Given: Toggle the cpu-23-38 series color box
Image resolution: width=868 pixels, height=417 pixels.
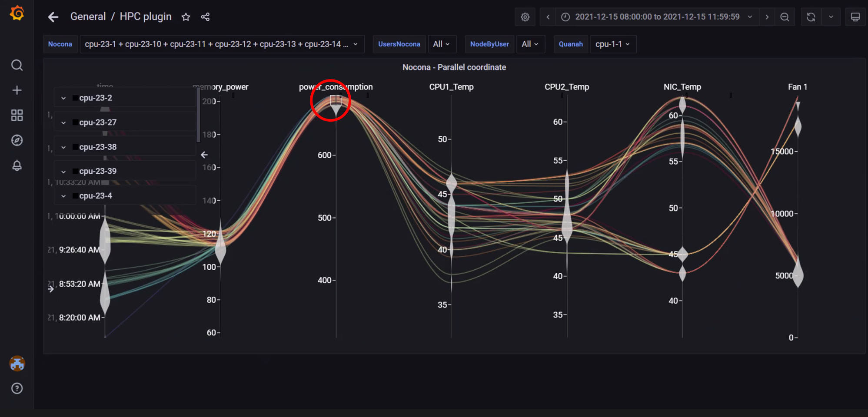Looking at the screenshot, I should (75, 147).
